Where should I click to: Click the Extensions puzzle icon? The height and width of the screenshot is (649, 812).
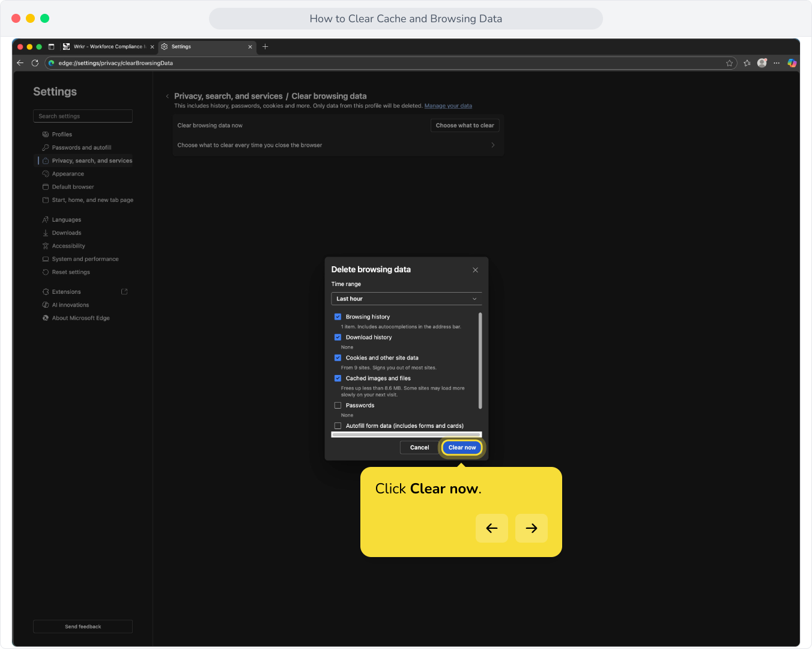click(46, 291)
